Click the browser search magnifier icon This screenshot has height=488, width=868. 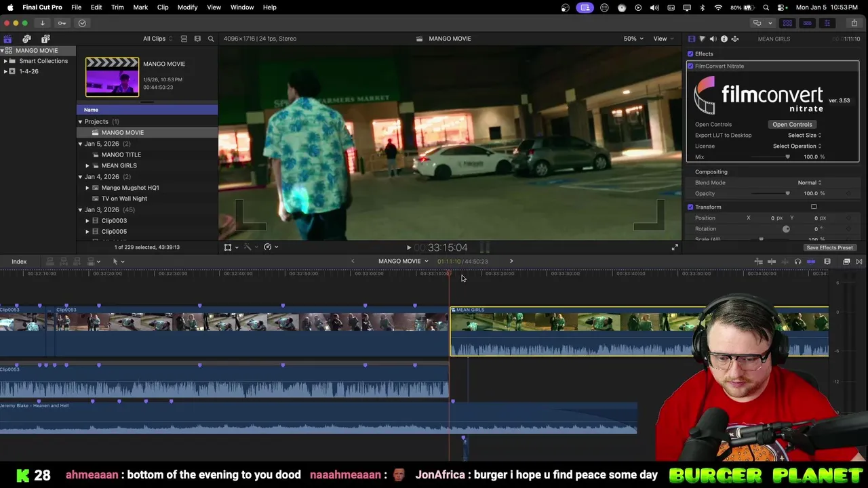pyautogui.click(x=211, y=39)
